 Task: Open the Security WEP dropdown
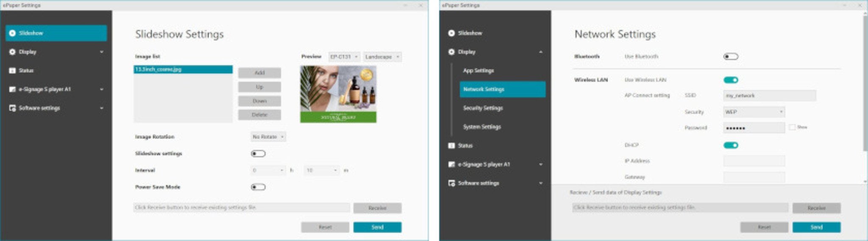click(x=754, y=112)
